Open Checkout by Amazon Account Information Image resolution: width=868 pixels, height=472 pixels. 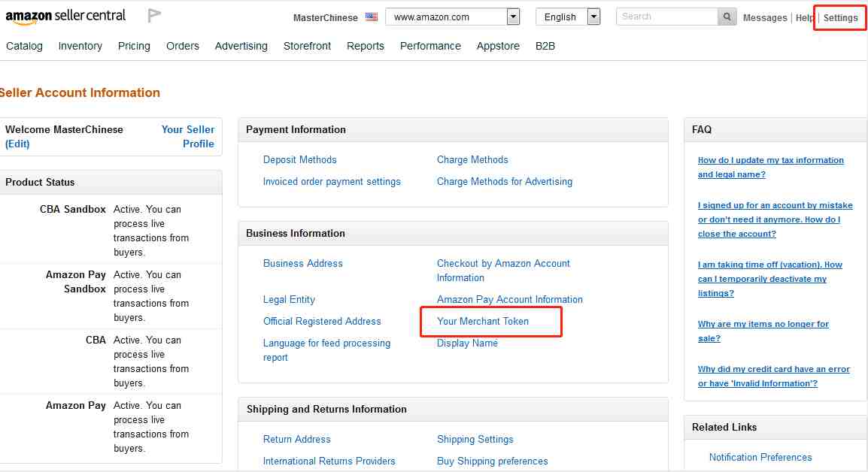click(x=503, y=271)
